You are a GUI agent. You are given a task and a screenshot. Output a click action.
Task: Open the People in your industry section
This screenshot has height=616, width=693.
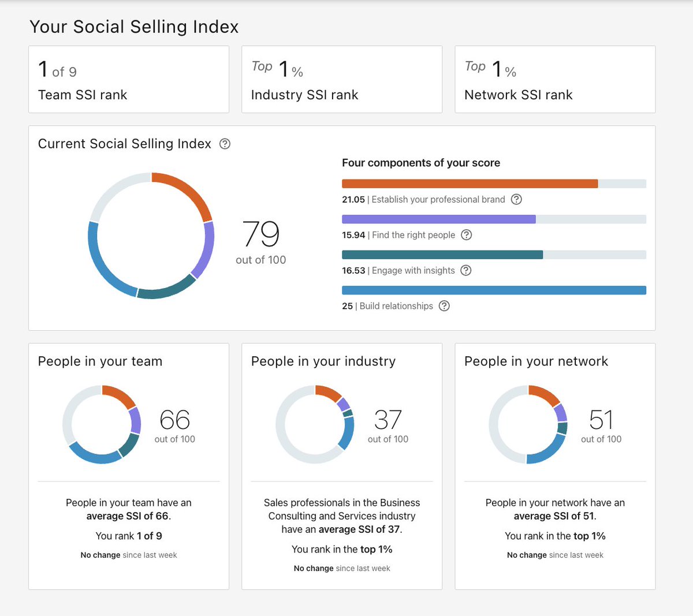(x=323, y=361)
